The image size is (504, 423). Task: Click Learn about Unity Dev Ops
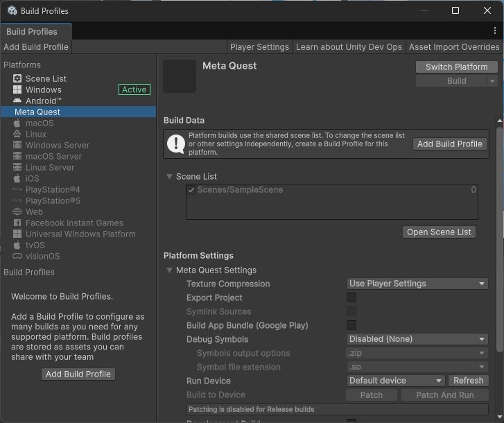tap(349, 47)
